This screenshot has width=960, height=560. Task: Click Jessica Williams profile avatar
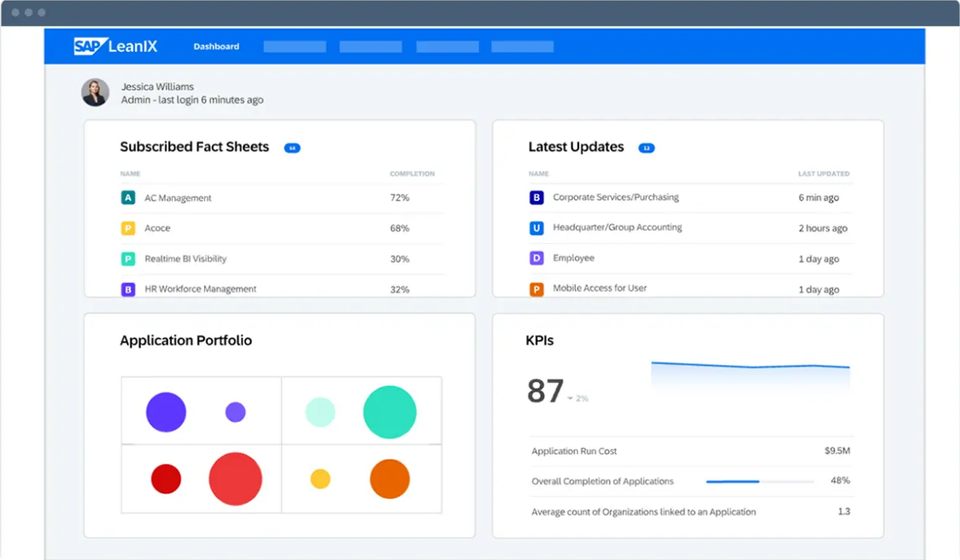coord(95,93)
